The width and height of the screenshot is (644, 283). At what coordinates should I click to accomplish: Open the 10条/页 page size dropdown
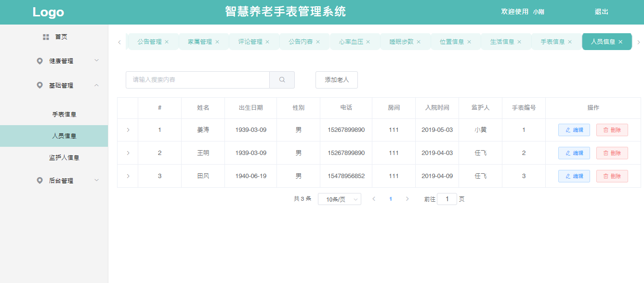coord(339,199)
